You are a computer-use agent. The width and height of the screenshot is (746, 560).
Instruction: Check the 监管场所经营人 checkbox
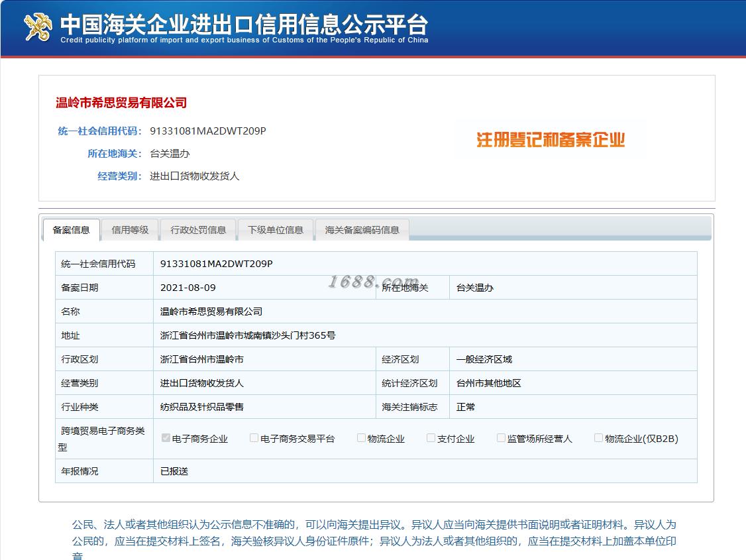coord(501,437)
